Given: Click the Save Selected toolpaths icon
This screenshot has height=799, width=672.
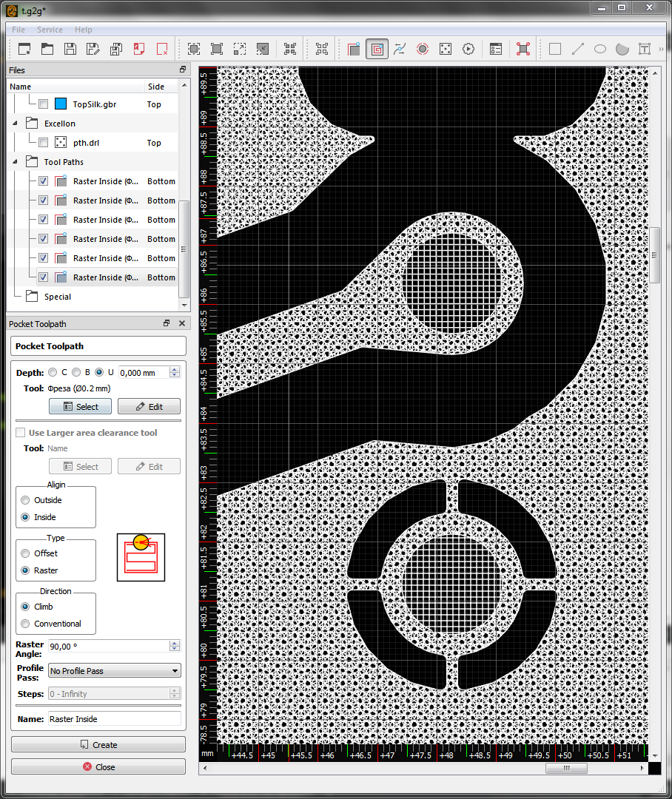Looking at the screenshot, I should click(x=116, y=49).
